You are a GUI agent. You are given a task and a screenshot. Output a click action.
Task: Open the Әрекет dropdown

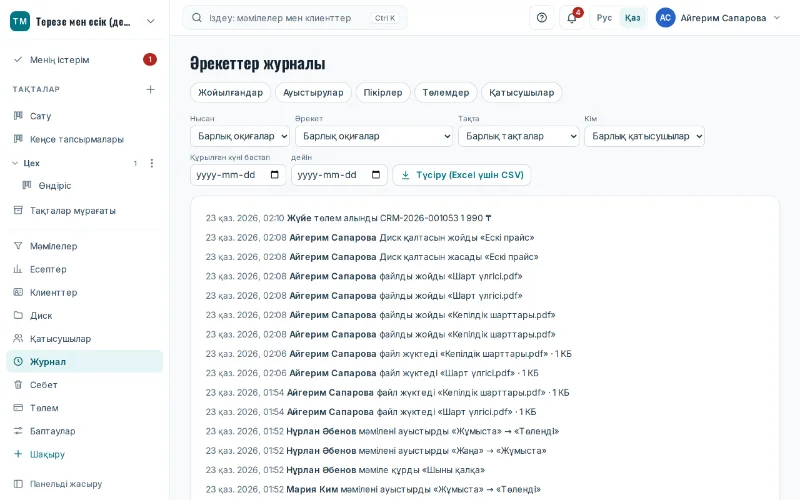point(373,136)
